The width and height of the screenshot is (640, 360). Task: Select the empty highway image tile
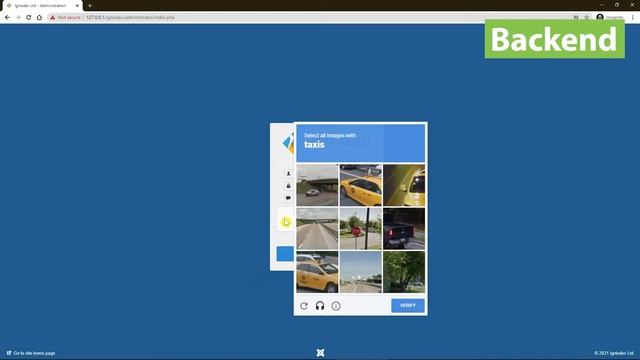pos(317,229)
